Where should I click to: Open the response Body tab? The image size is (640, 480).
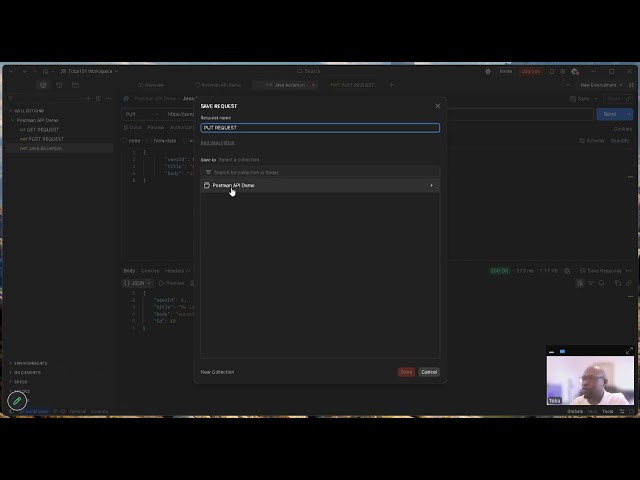click(129, 271)
